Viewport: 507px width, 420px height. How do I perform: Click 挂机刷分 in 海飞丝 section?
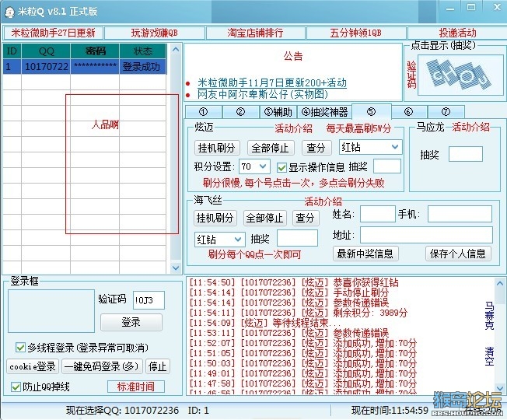215,218
